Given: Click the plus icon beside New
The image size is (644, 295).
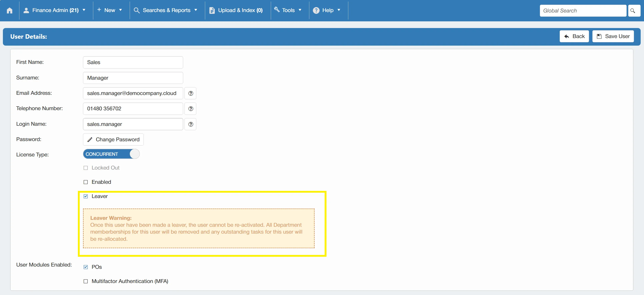Looking at the screenshot, I should (99, 10).
